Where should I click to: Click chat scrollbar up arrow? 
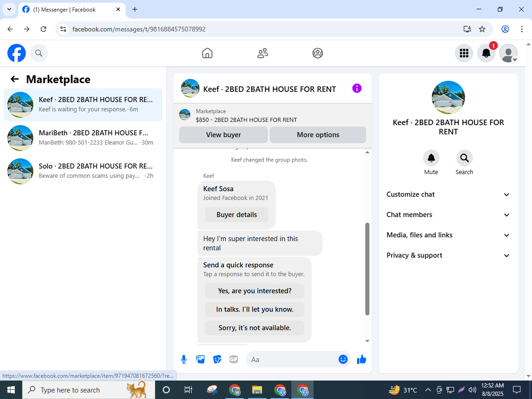(367, 152)
